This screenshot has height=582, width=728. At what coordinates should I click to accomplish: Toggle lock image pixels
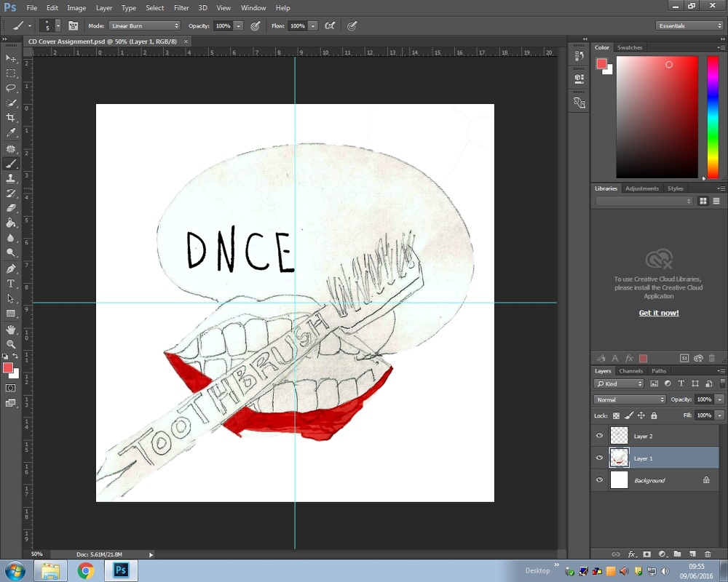(x=629, y=416)
